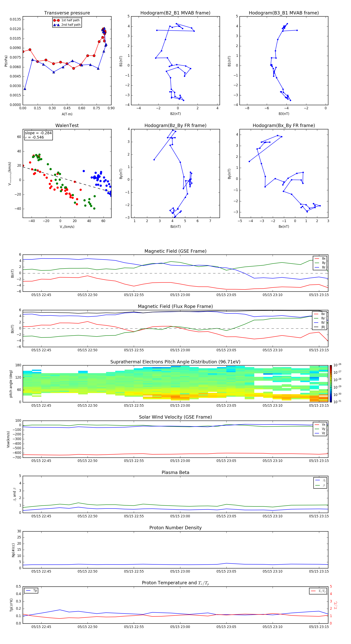Click the "Bx(nT)" x-axis label
351x644 pixels.
click(284, 227)
